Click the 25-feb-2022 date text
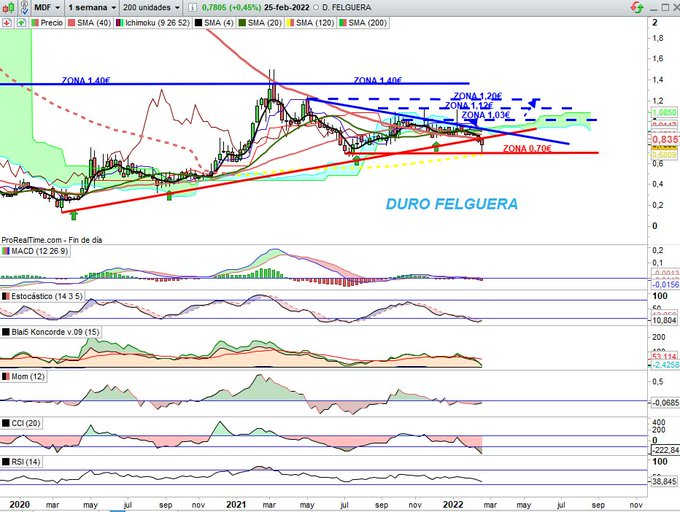 tap(287, 7)
